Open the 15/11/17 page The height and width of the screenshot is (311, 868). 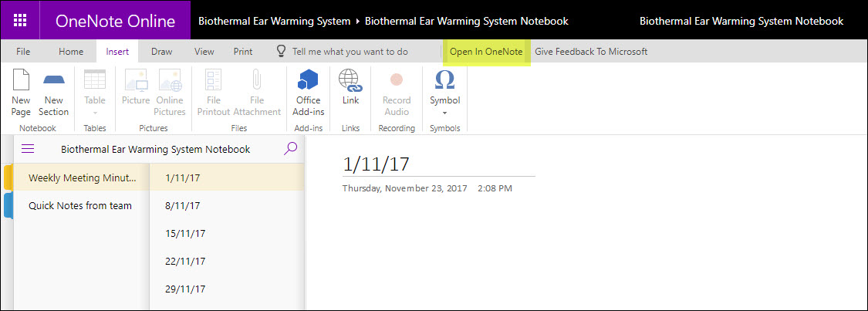click(226, 234)
